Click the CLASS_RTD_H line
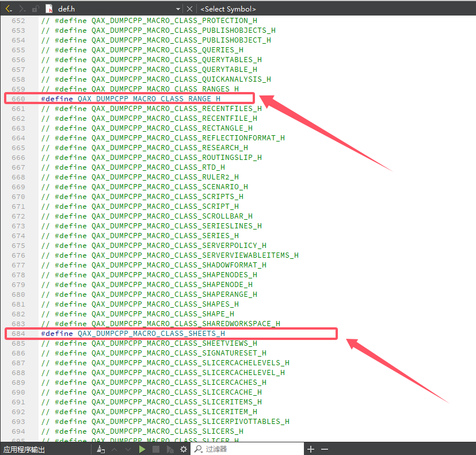This screenshot has width=476, height=455. [133, 167]
